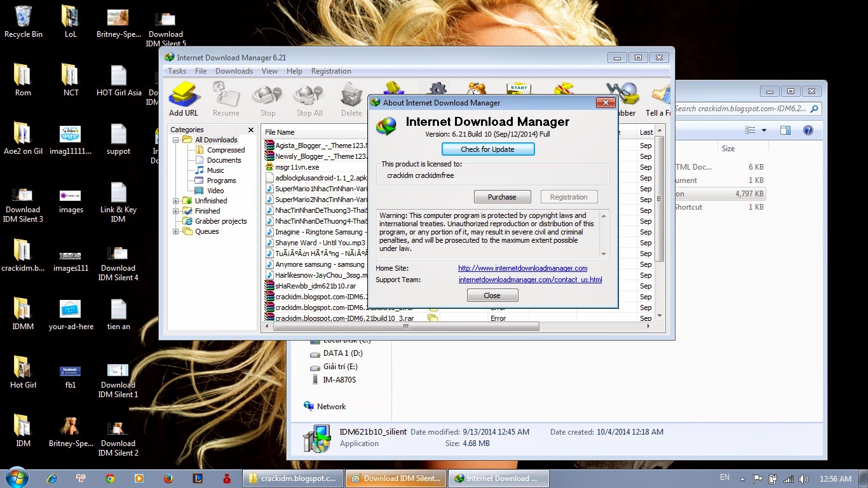Switch to crackidm.blogspot taskbar window
The width and height of the screenshot is (868, 488).
point(294,478)
